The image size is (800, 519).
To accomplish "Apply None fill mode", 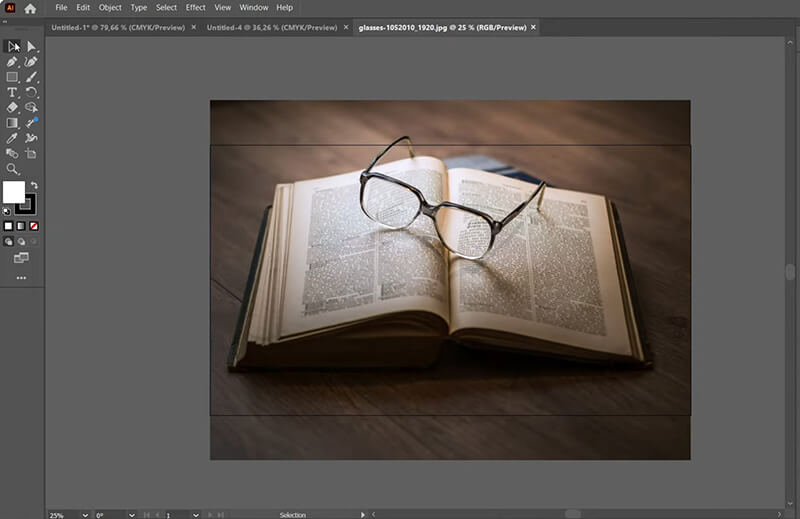I will 34,226.
